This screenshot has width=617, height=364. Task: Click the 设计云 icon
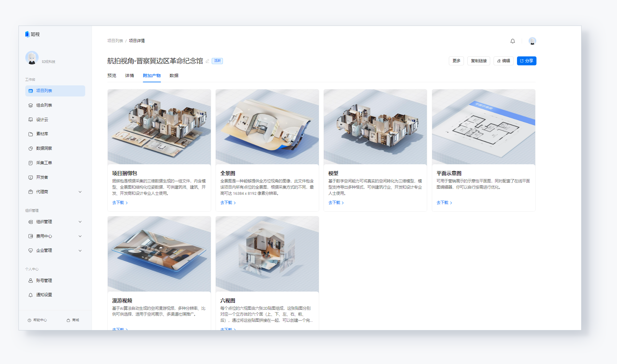31,120
